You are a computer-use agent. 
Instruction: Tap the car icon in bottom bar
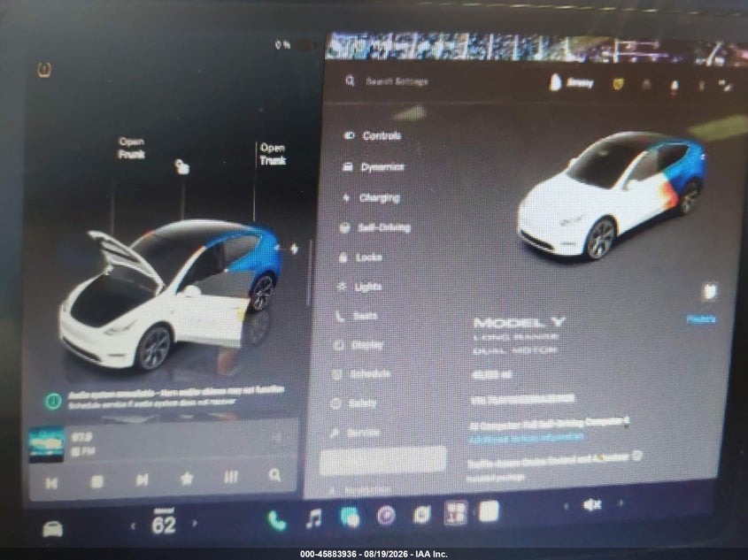coord(53,529)
